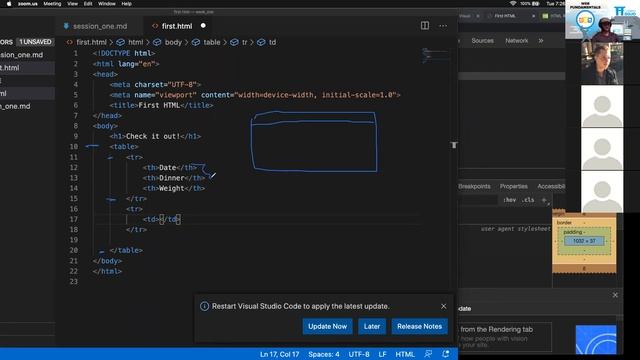This screenshot has width=640, height=360.
Task: Click LF end-of-line selector
Action: [382, 354]
